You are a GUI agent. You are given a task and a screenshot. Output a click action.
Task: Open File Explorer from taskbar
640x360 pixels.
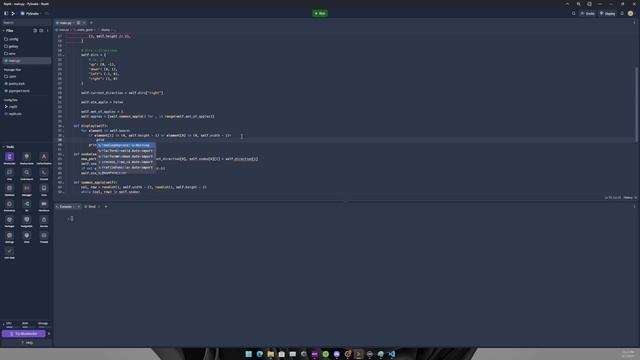click(x=271, y=354)
